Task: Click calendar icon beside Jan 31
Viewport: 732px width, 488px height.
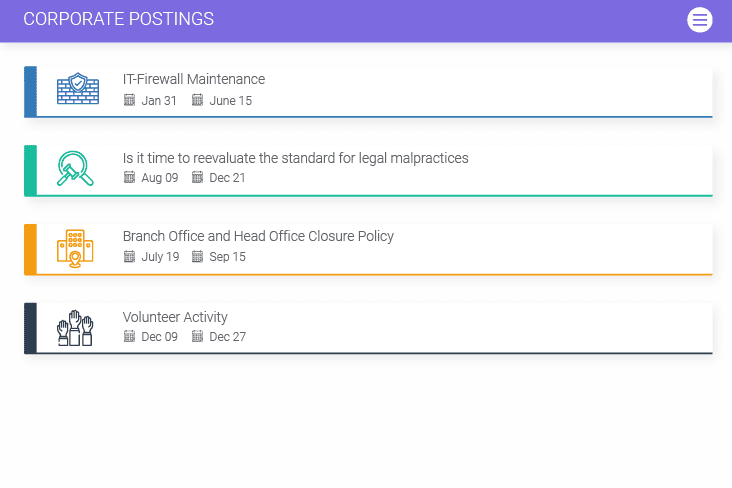Action: (x=129, y=100)
